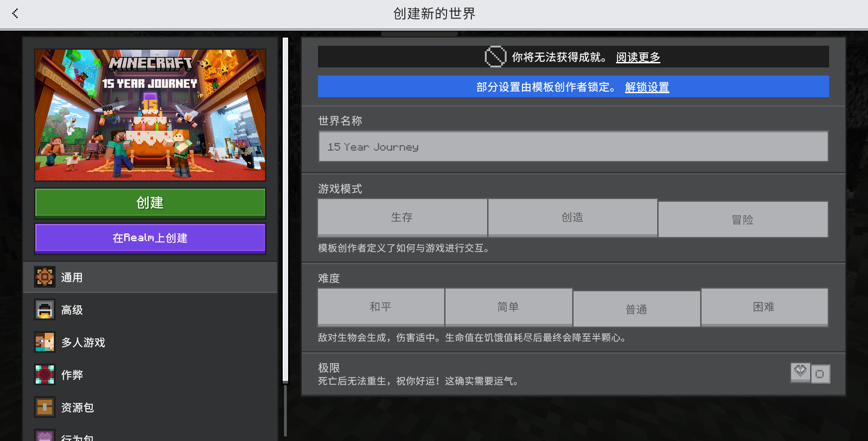This screenshot has width=868, height=441.
Task: Click the 敌对生物会生成 difficulty description text
Action: point(472,338)
